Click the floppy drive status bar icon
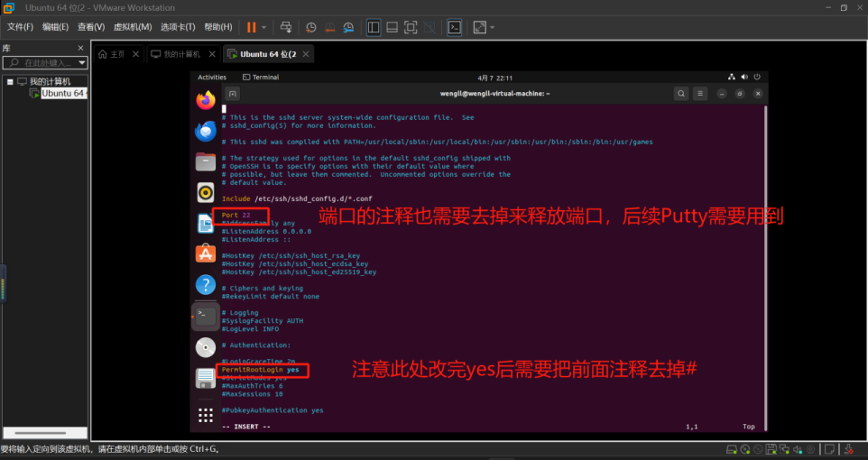 771,449
